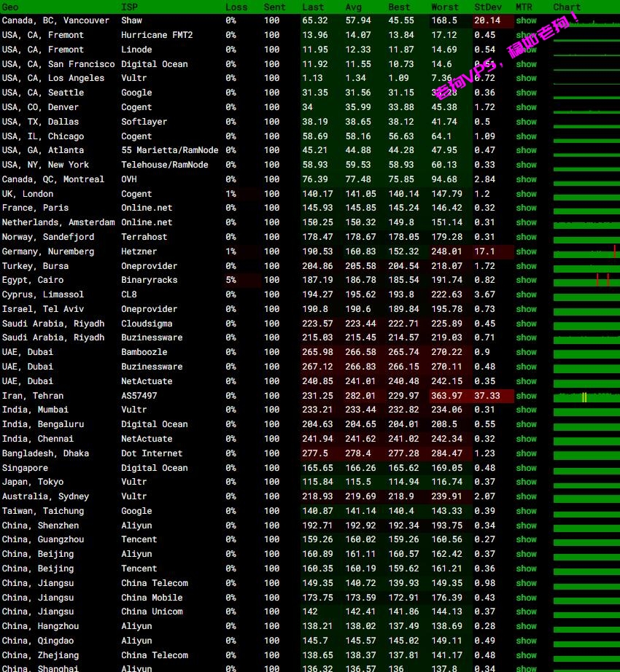Click show for Taiwan, Taichung Google
This screenshot has width=620, height=672.
coord(526,511)
